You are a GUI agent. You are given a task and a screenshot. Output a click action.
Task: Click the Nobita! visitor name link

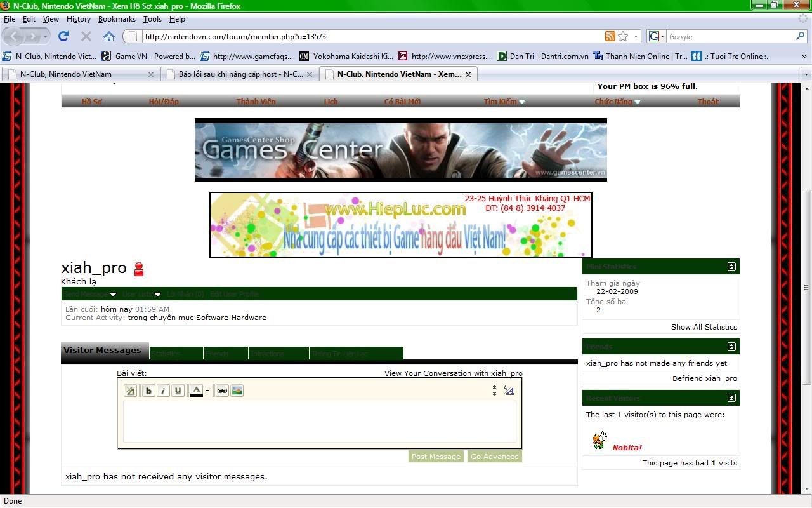click(x=627, y=448)
